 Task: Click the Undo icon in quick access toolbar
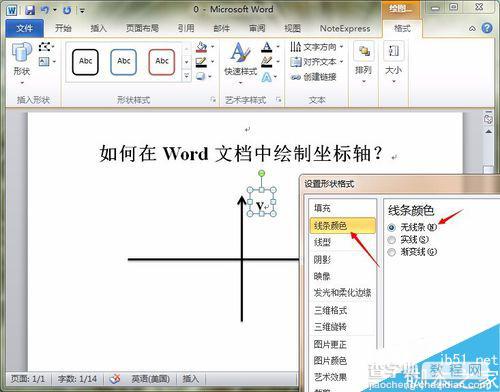[45, 10]
